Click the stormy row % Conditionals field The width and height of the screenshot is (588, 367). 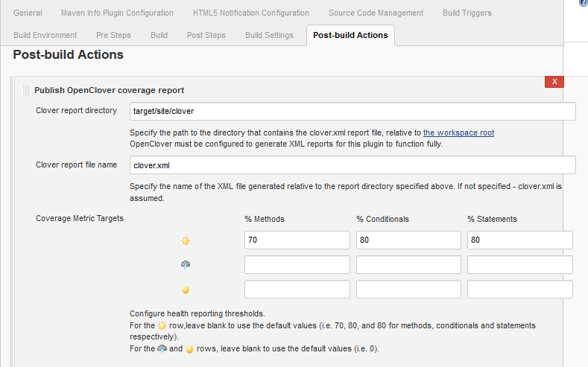click(408, 264)
